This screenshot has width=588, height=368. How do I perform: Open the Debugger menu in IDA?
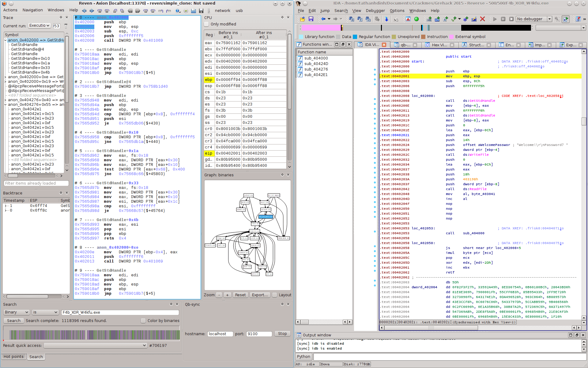[x=375, y=10]
